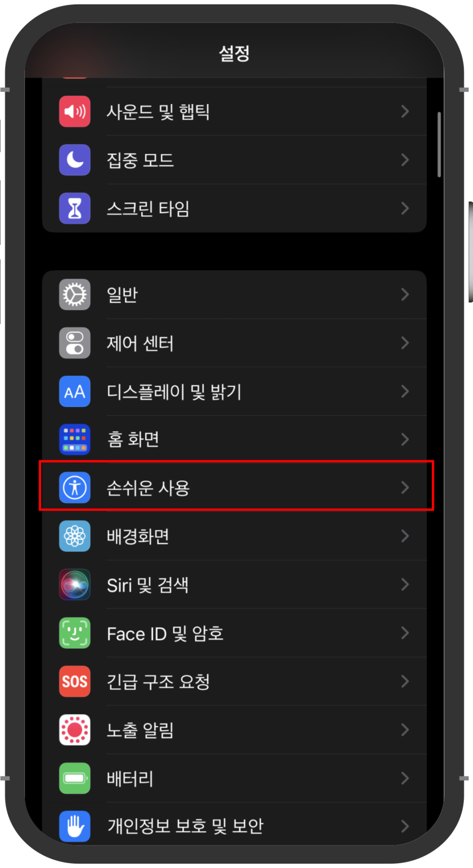Select the 디스플레이 및 밝기 label
The height and width of the screenshot is (868, 473).
click(174, 392)
